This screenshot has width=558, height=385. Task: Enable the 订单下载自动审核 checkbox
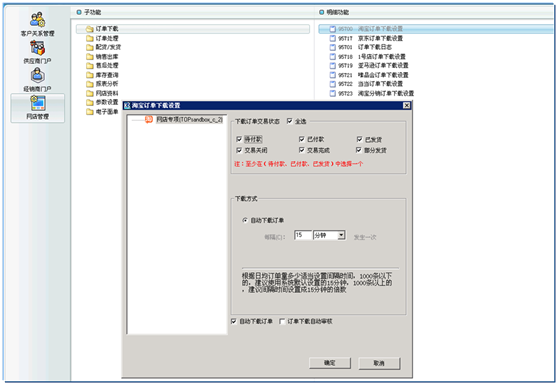tap(282, 321)
